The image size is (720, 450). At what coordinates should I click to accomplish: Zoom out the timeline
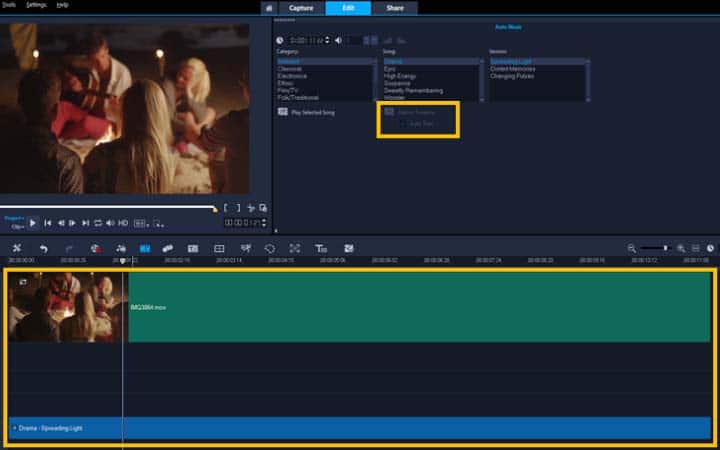[631, 248]
